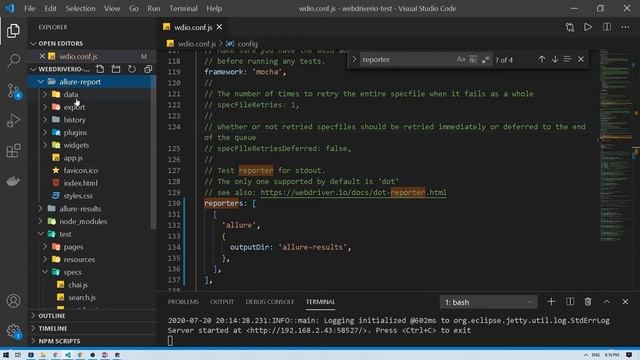640x360 pixels.
Task: Click New Folder icon in explorer header
Action: pyautogui.click(x=116, y=69)
